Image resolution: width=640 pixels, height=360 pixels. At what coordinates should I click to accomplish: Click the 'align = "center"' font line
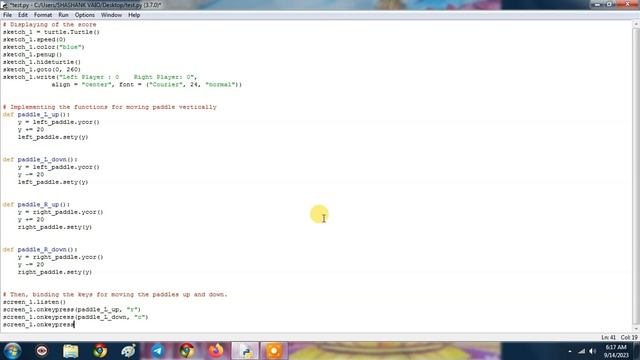click(147, 84)
